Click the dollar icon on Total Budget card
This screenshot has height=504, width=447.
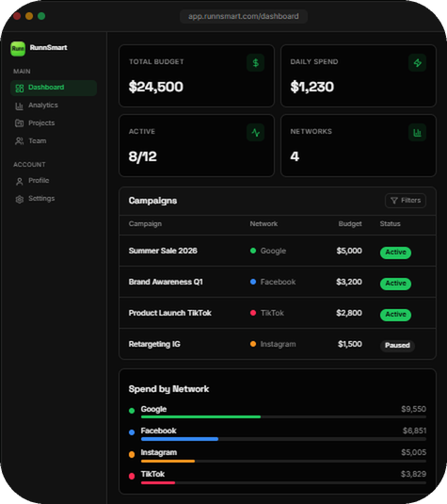[256, 63]
